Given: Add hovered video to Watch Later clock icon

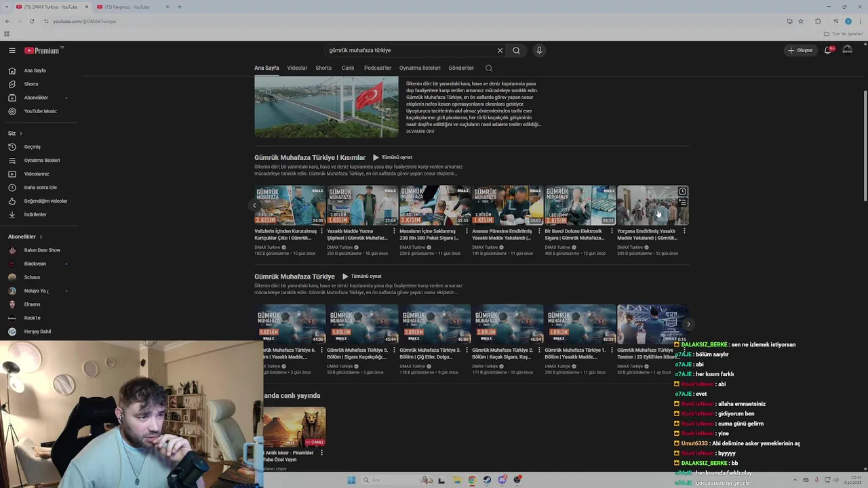Looking at the screenshot, I should coord(682,192).
